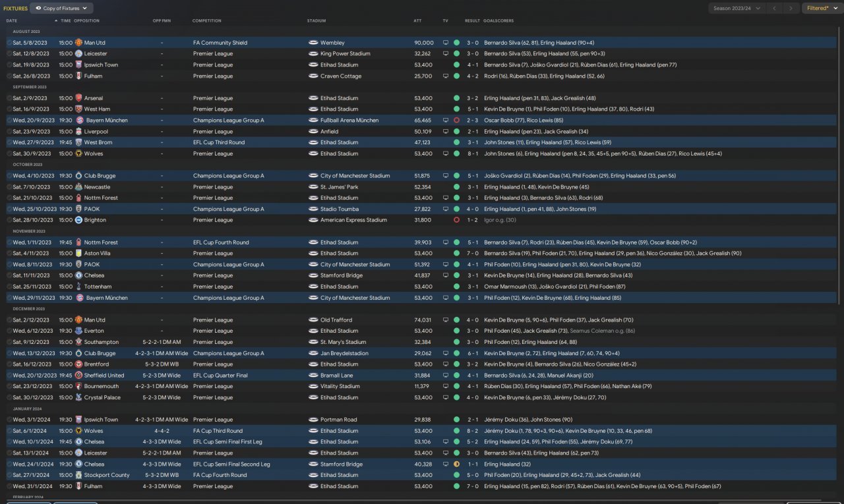Click the Crystal Palace club badge

tap(78, 398)
